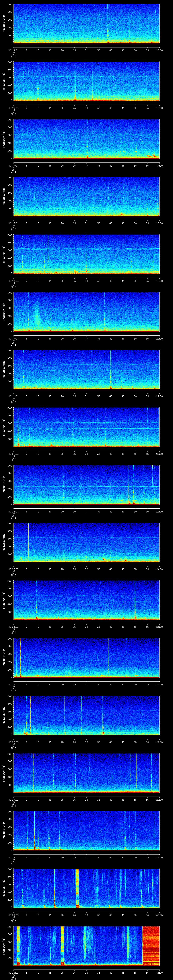Select the spectrogram plot starting at 10:27:00

click(86, 773)
